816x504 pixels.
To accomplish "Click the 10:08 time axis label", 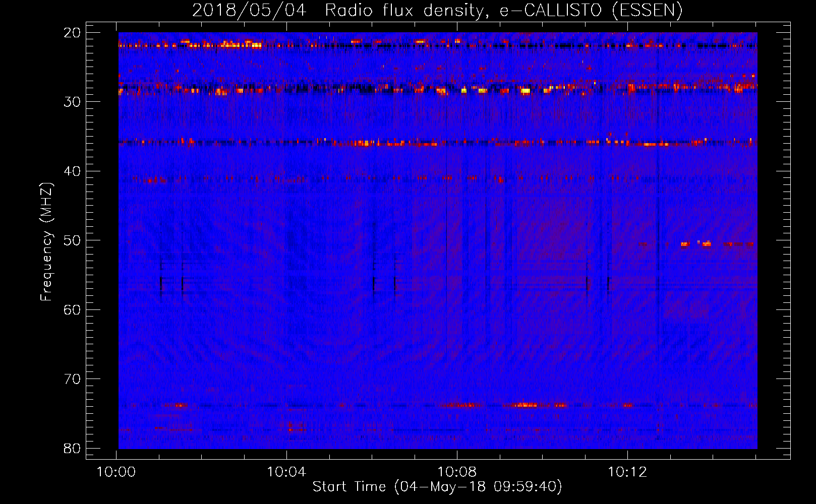I will point(457,472).
